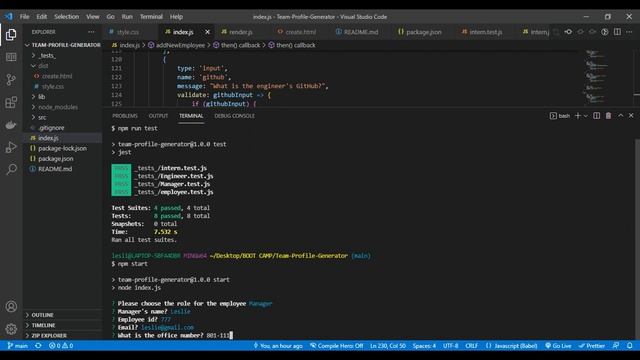Change indentation Spaces: 4 setting
The image size is (640, 360).
click(424, 346)
